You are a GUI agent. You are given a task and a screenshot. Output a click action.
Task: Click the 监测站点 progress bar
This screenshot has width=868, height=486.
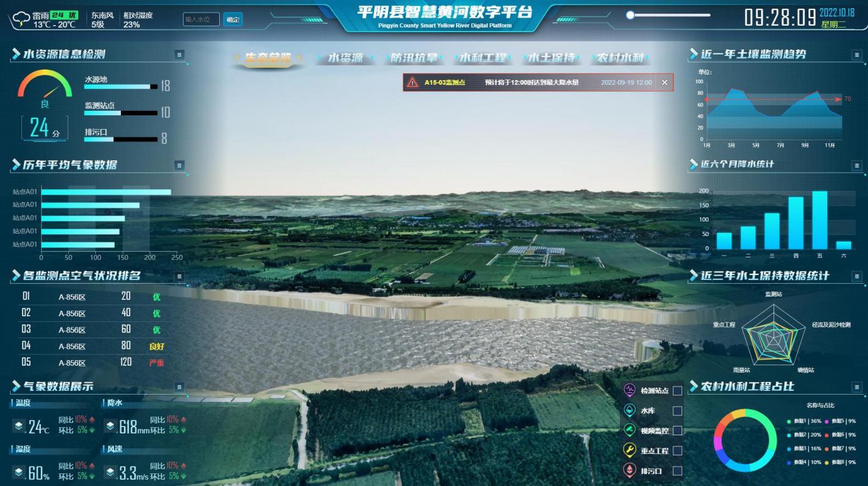tap(121, 113)
